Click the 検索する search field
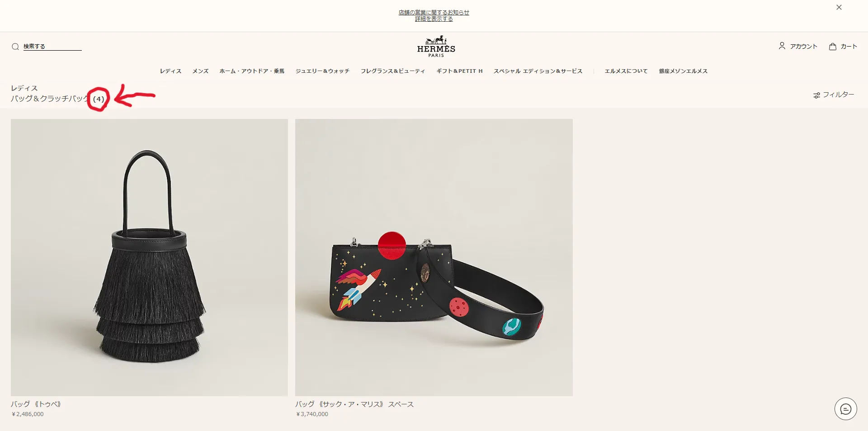Viewport: 868px width, 431px height. 52,47
